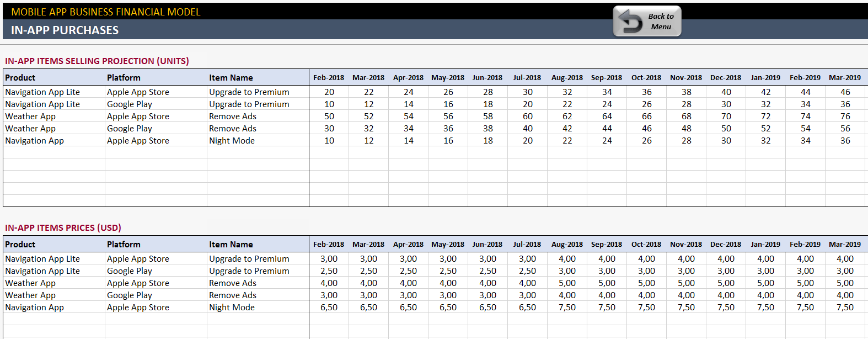868x339 pixels.
Task: Click the IN-APP ITEMS SELLING PROJECTION (UNITS) heading
Action: point(97,61)
